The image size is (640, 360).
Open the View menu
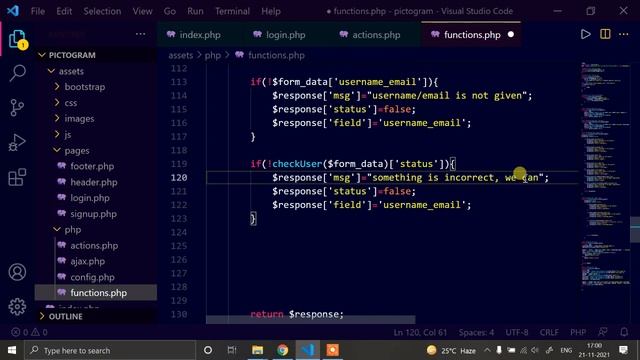pos(142,11)
